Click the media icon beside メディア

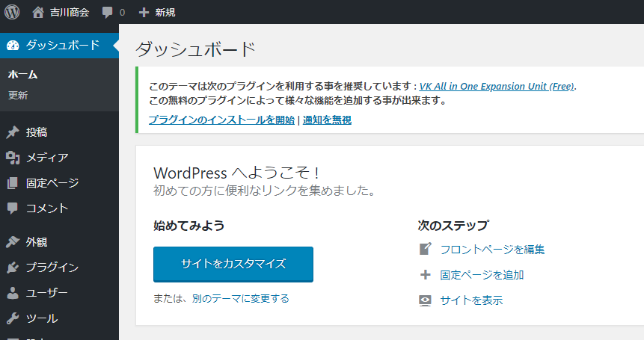[x=13, y=158]
